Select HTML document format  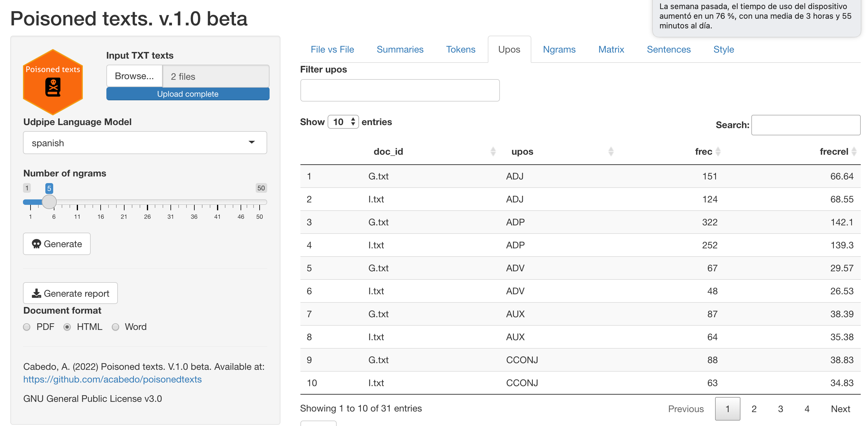[67, 327]
